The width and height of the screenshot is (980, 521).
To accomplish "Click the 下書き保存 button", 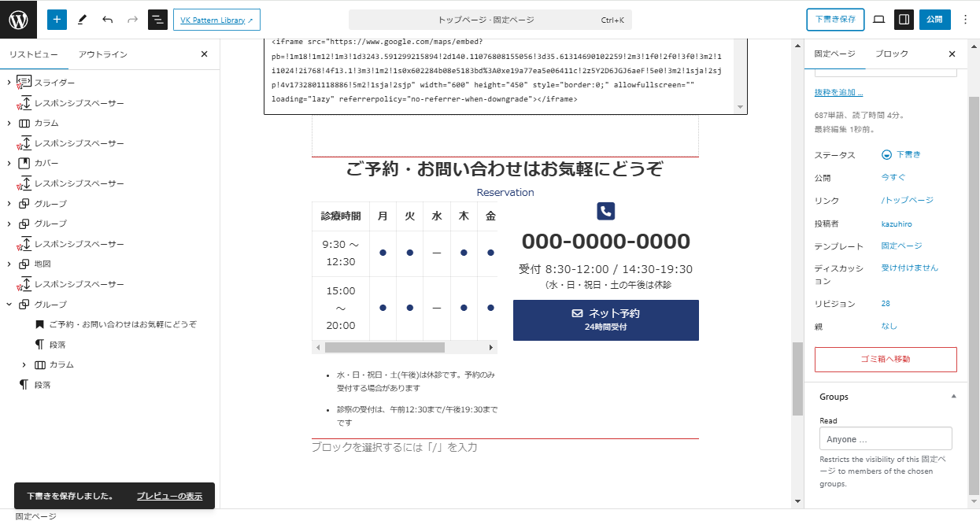I will click(835, 20).
